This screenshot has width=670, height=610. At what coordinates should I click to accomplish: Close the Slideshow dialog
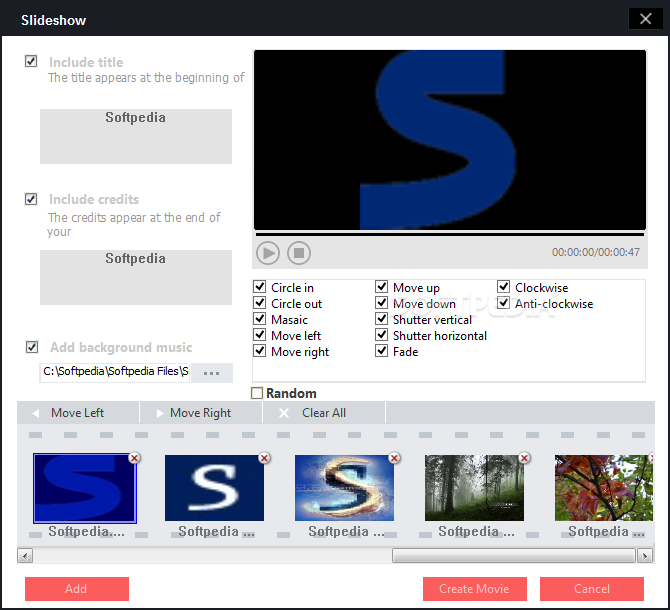pyautogui.click(x=645, y=19)
